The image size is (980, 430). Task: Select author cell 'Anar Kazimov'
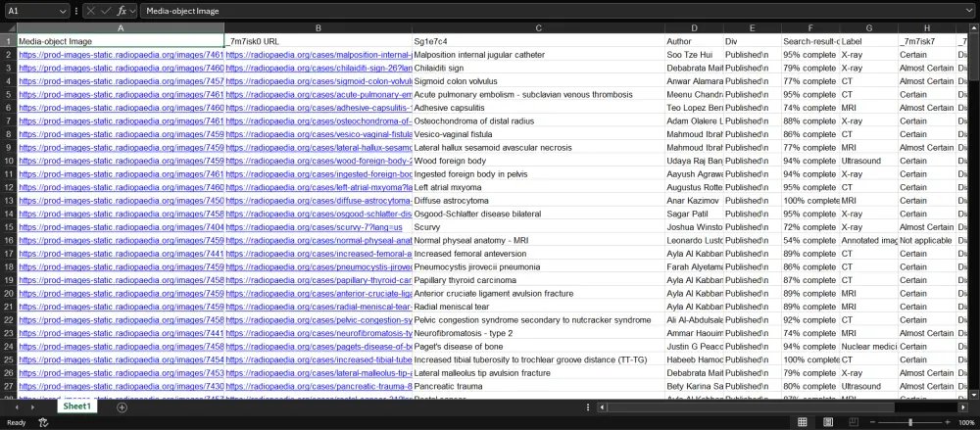[695, 201]
